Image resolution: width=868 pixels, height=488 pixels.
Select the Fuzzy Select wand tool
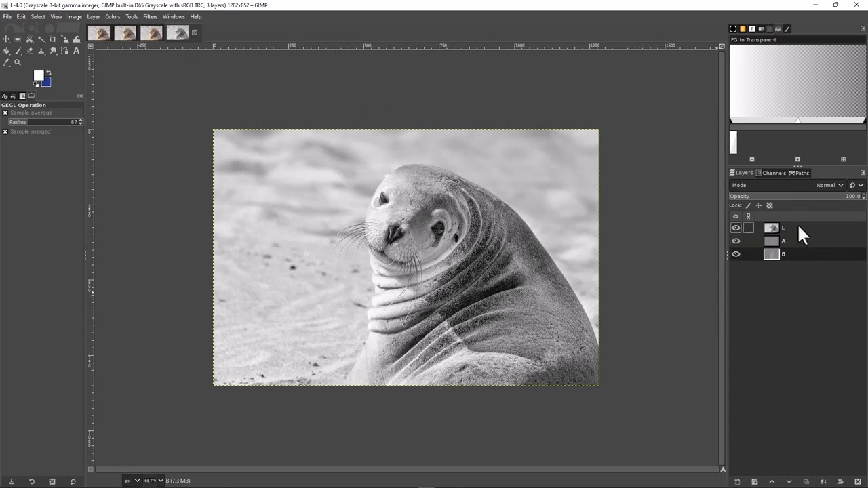[41, 39]
